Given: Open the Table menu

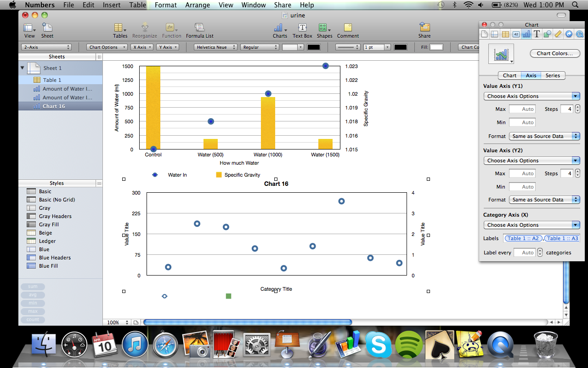Looking at the screenshot, I should (x=137, y=5).
